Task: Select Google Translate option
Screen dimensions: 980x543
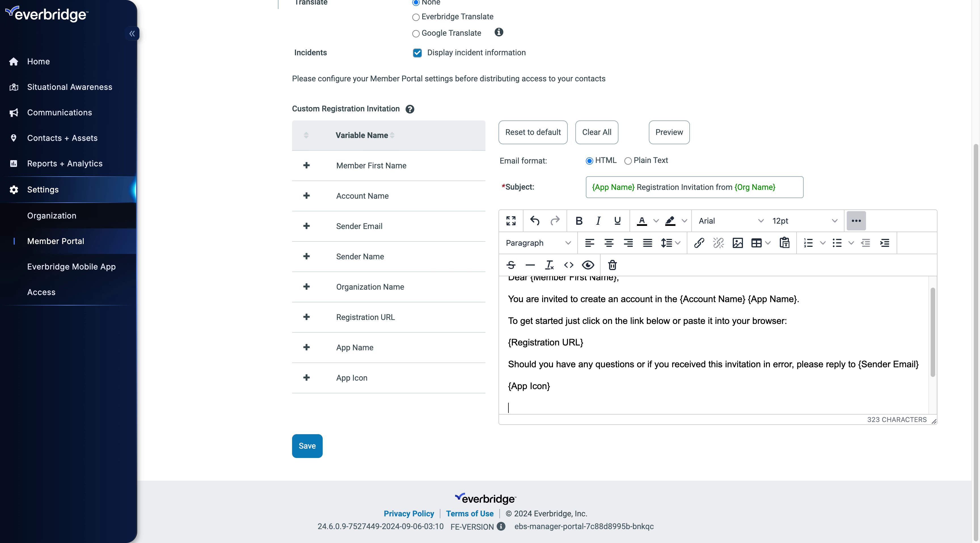Action: pos(416,33)
